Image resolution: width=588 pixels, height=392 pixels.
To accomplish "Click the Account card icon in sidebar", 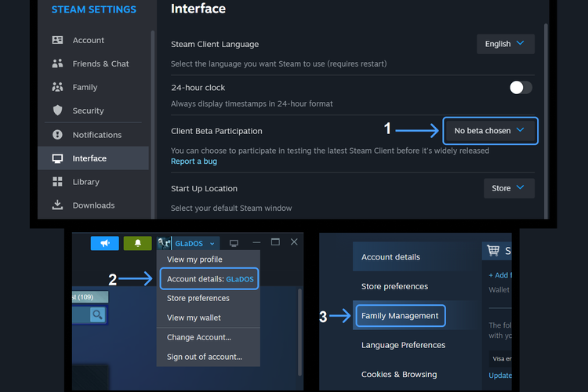I will (x=57, y=40).
